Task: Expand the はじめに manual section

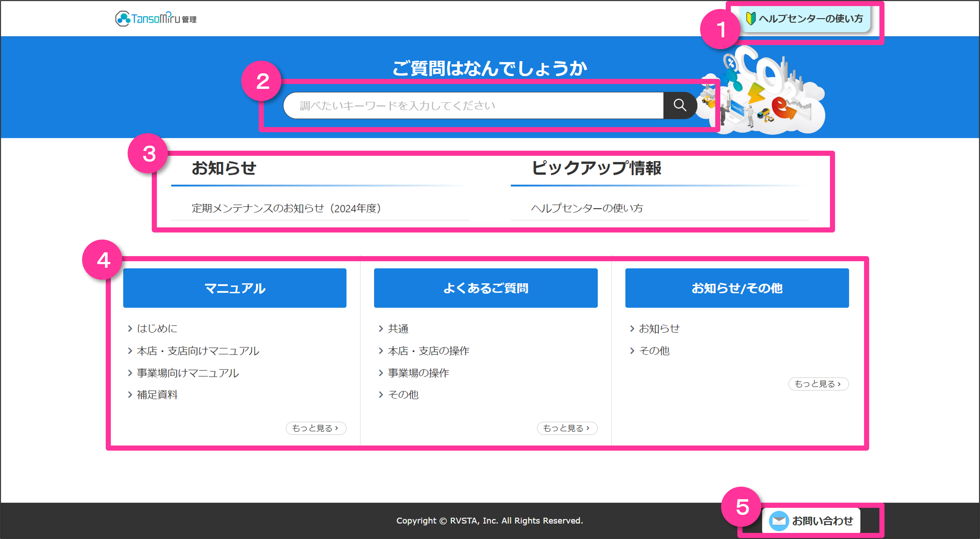Action: point(157,328)
